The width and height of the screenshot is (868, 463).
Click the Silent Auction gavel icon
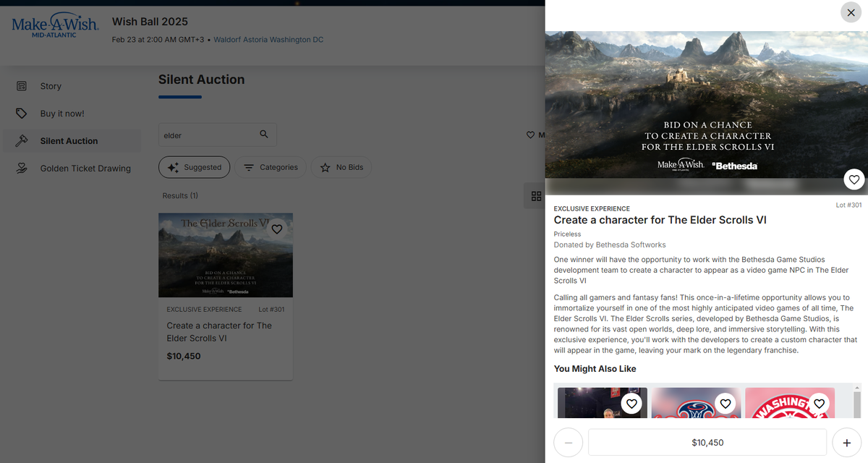click(x=22, y=141)
